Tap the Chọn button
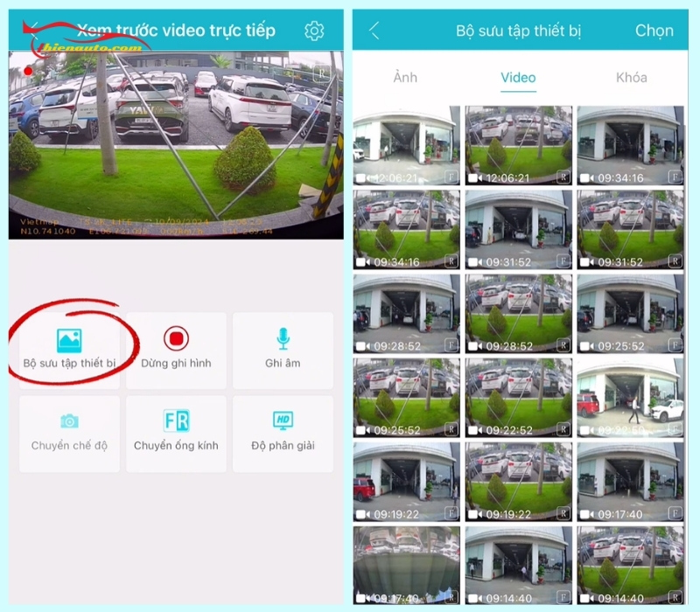 pyautogui.click(x=654, y=31)
